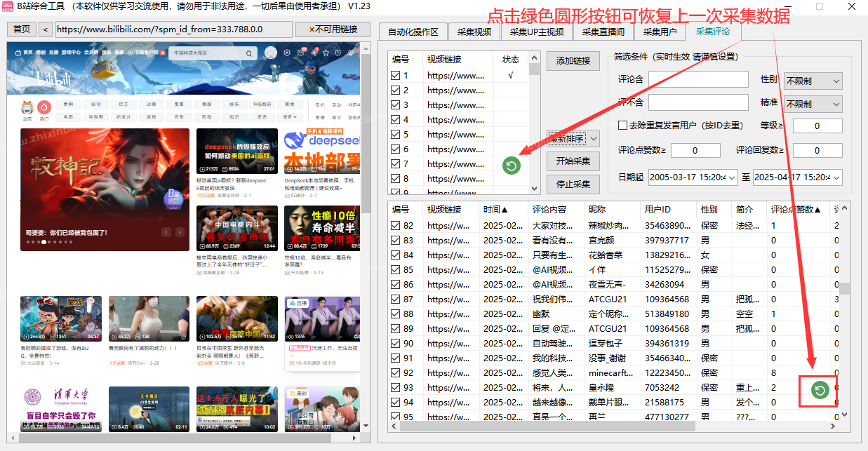Screen dimensions: 868x451
Task: Switch to the 采集视频 tab
Action: coord(474,31)
